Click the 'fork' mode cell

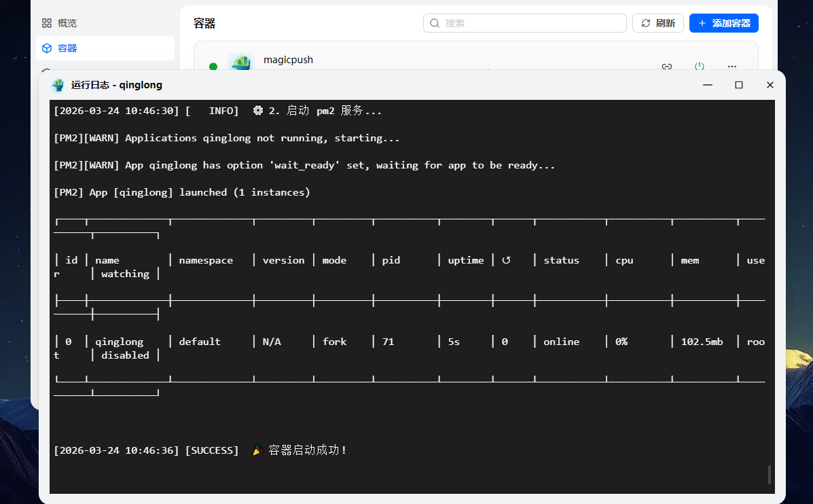coord(334,342)
